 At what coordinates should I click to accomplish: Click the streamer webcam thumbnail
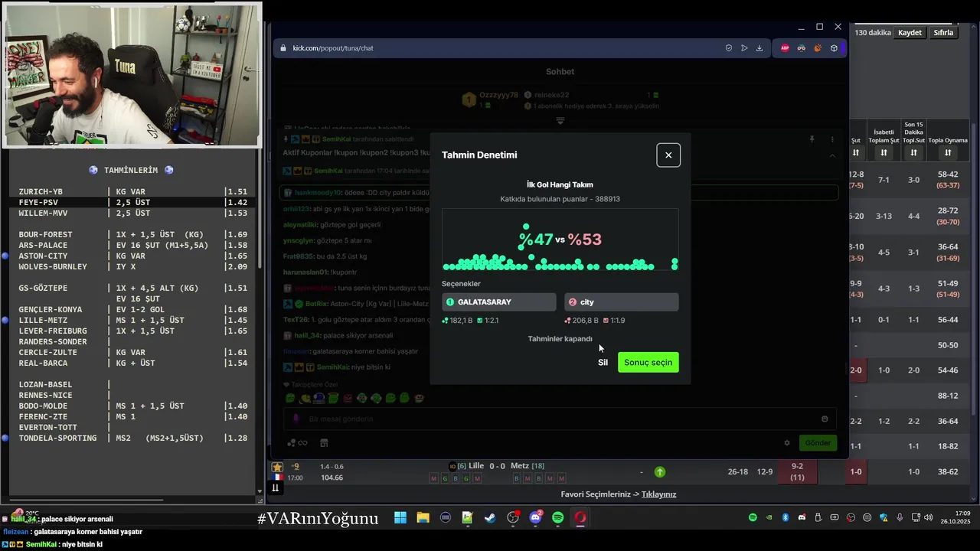[x=132, y=75]
